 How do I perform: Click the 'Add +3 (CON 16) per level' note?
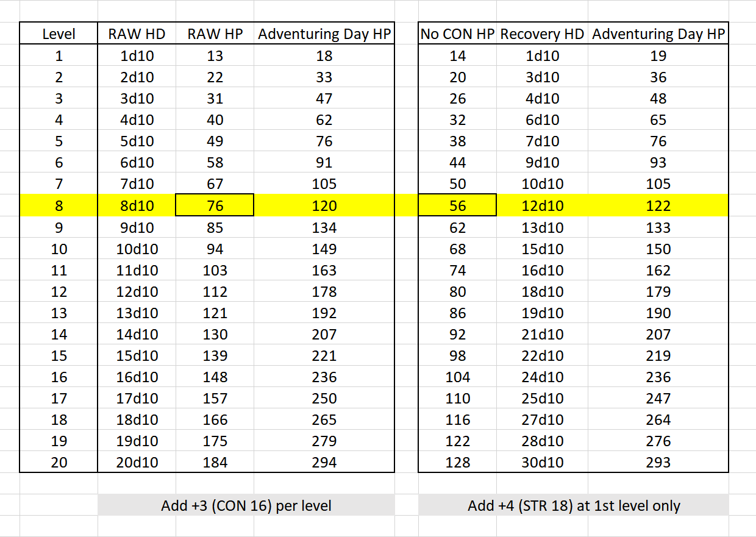[x=246, y=505]
